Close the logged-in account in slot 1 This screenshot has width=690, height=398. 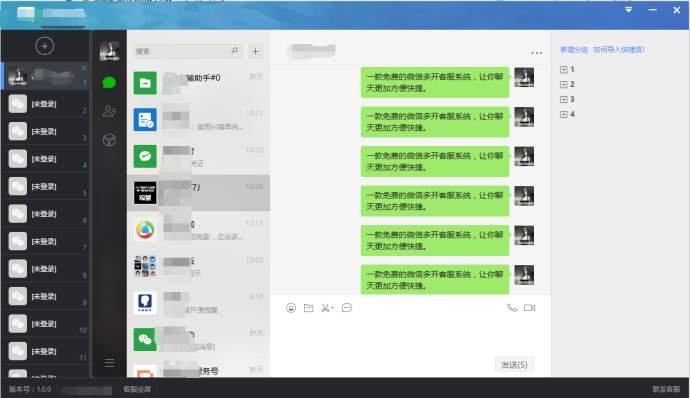pos(84,68)
